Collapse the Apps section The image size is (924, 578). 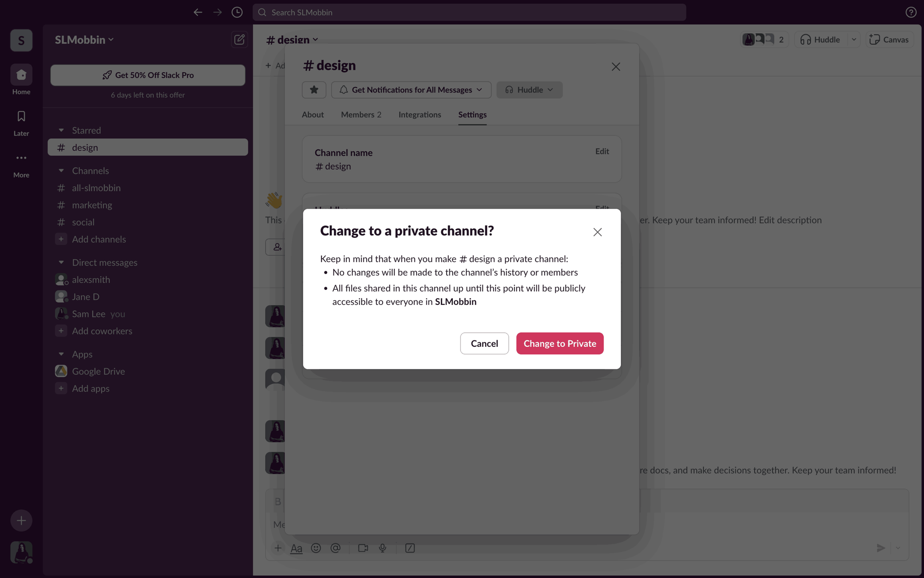(61, 354)
